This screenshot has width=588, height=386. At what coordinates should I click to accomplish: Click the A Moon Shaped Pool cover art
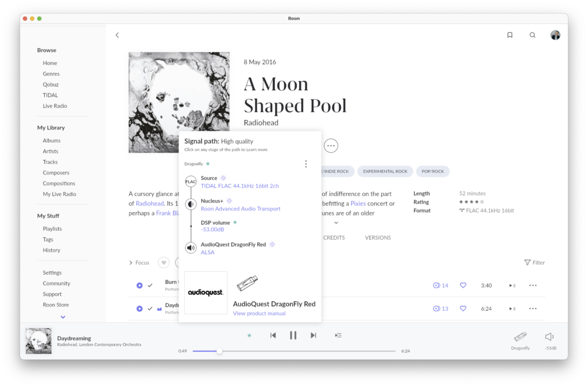pos(179,102)
